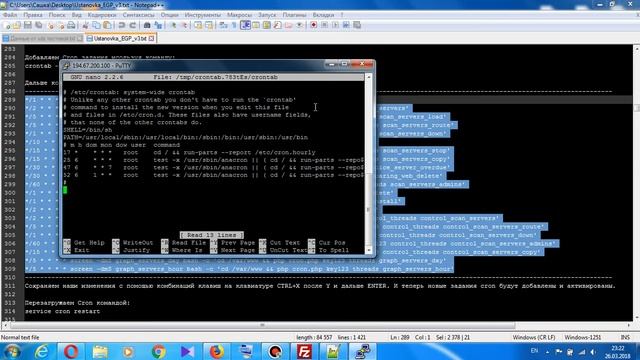Open the Файл menu

click(10, 15)
